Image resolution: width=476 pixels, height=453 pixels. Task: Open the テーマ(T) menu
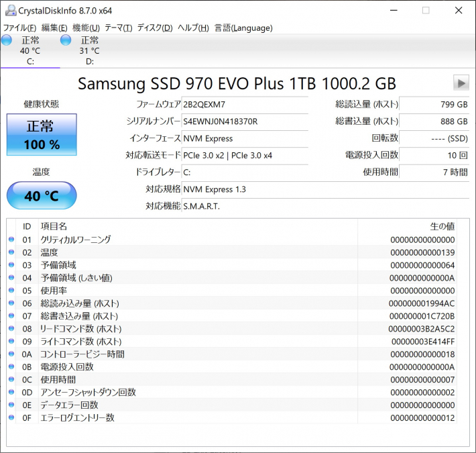click(x=118, y=28)
